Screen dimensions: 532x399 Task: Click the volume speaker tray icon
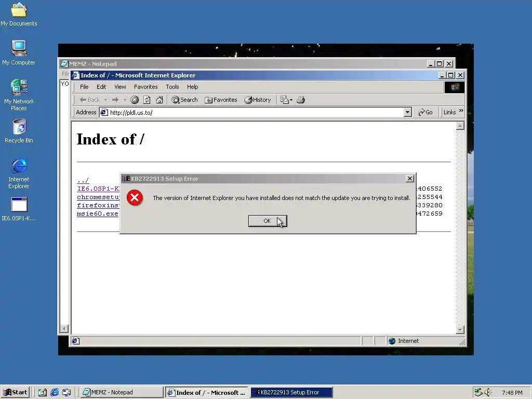pos(488,392)
